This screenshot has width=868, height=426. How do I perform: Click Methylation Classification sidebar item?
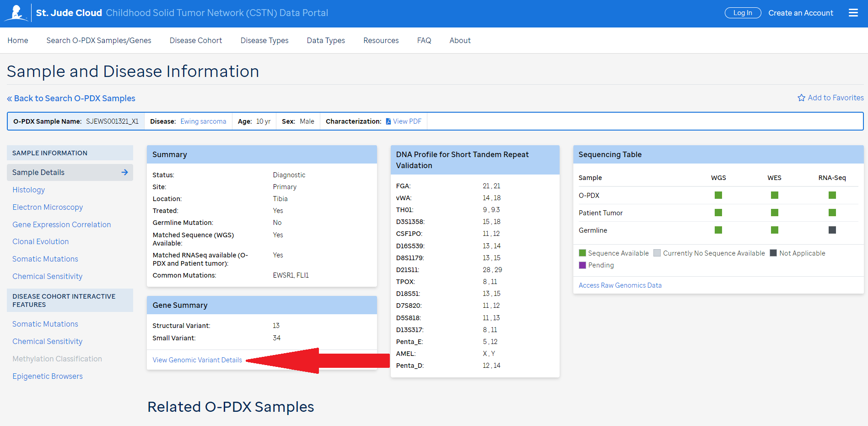[x=57, y=359]
